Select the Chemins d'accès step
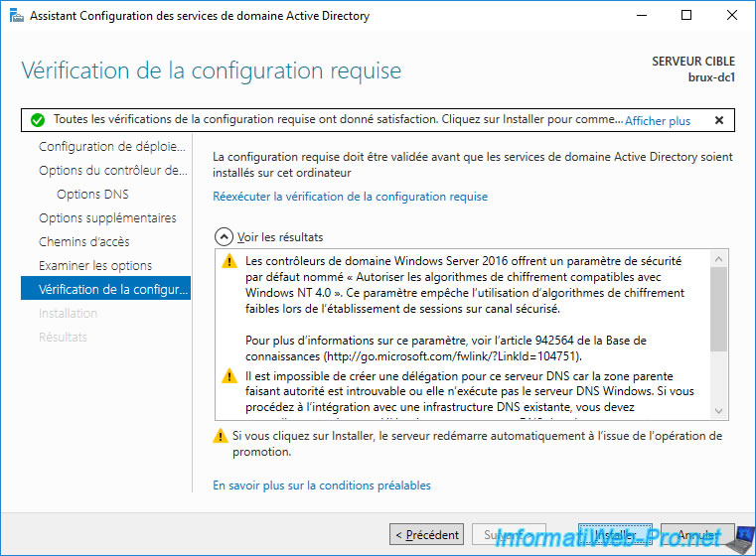Screen dimensions: 756x556 (x=84, y=242)
